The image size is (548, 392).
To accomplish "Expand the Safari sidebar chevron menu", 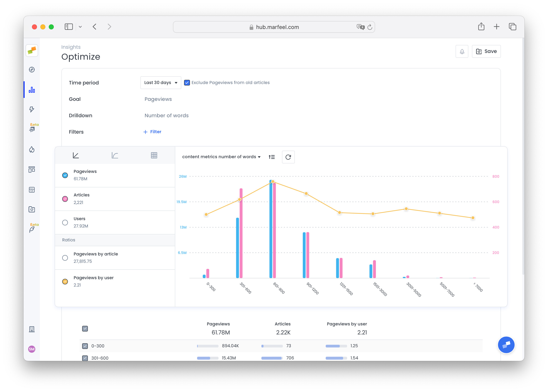I will 80,27.
